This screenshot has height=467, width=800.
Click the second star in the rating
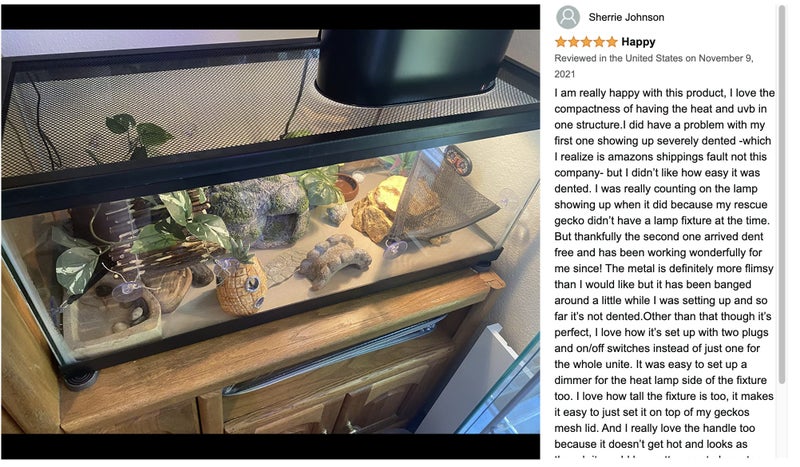574,42
